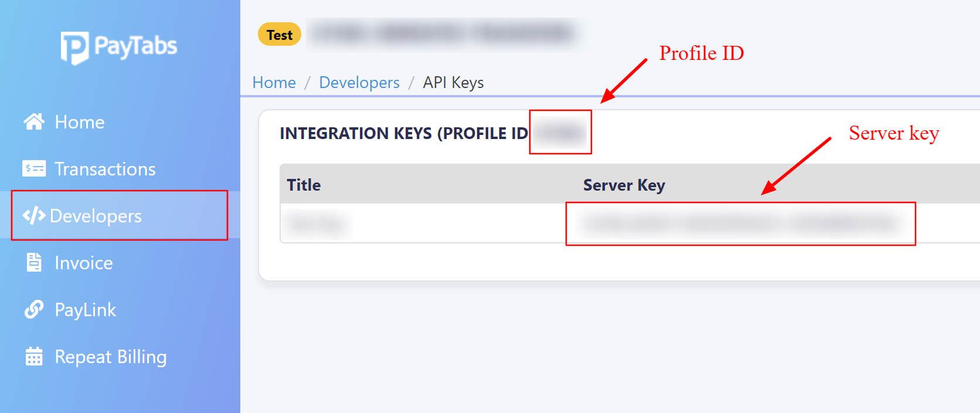Click the PayTabs logo
The height and width of the screenshot is (413, 980).
(119, 47)
